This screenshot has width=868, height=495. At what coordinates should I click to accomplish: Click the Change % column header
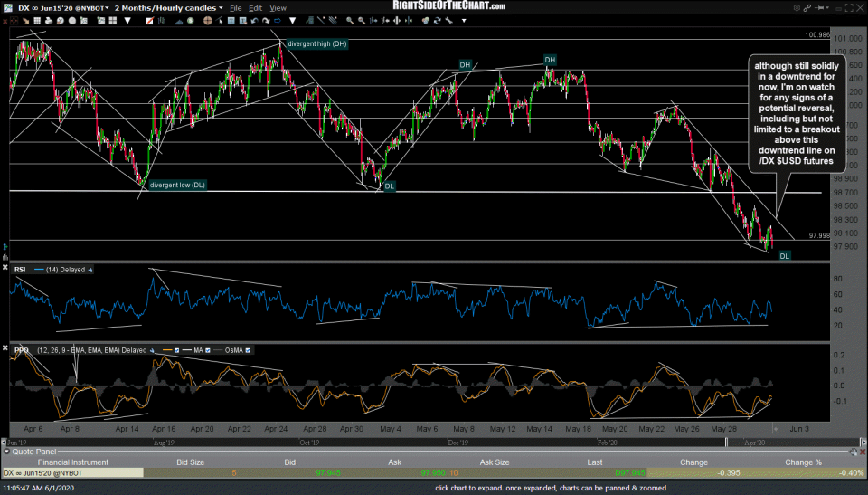(x=806, y=462)
